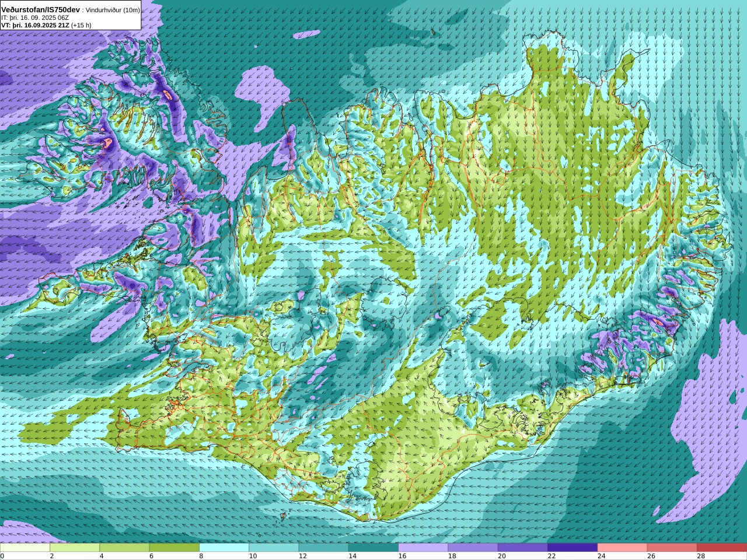Screen dimensions: 747x560
Task: Click the legend tick label 8
Action: click(x=201, y=556)
